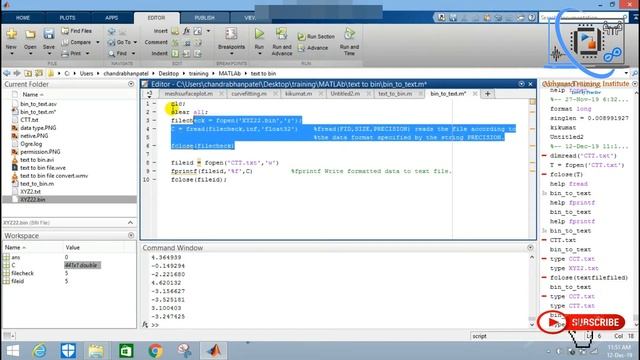Image resolution: width=640 pixels, height=360 pixels.
Task: Click the Save disk icon
Action: [49, 34]
